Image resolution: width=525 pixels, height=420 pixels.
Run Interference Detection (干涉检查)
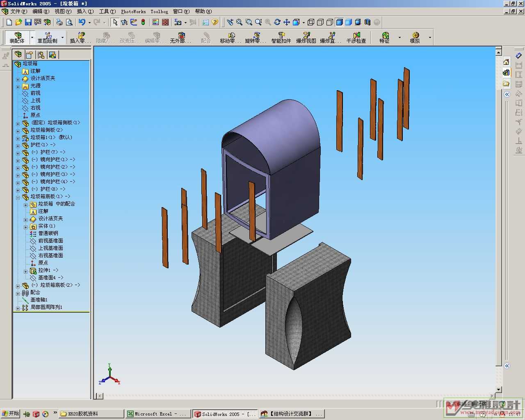tap(356, 37)
